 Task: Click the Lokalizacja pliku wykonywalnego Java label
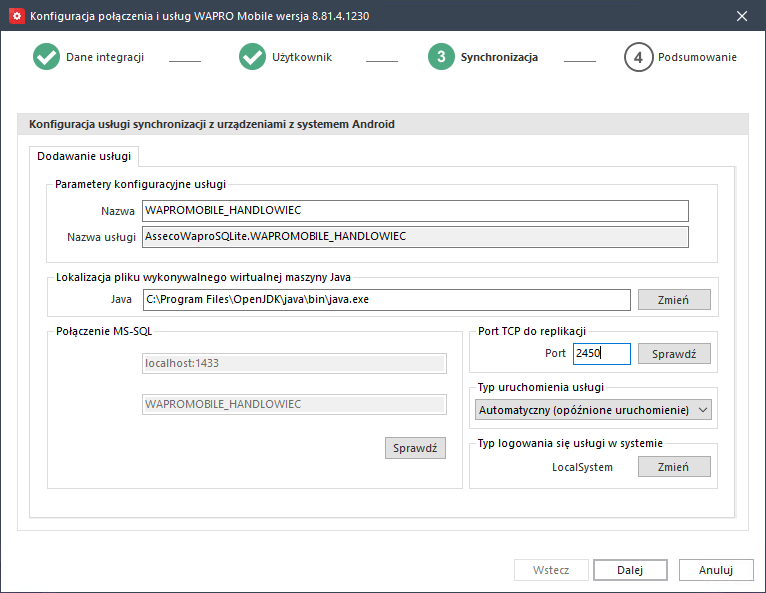(203, 277)
